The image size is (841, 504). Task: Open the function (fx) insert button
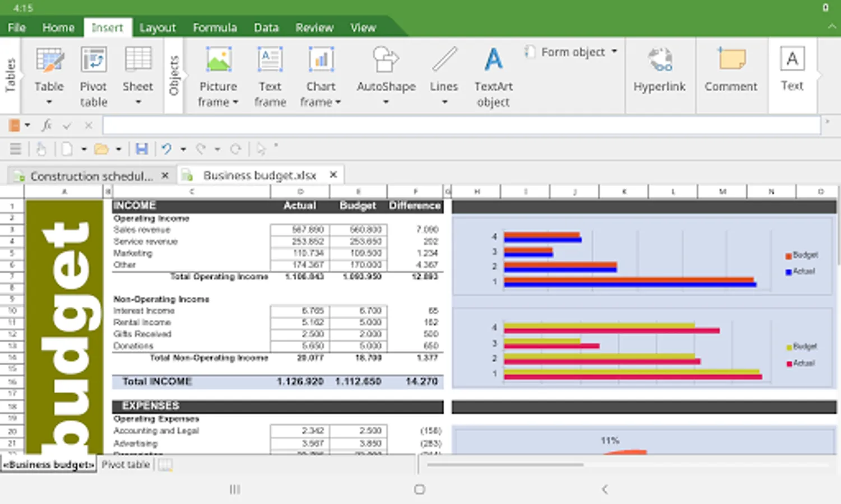click(47, 125)
